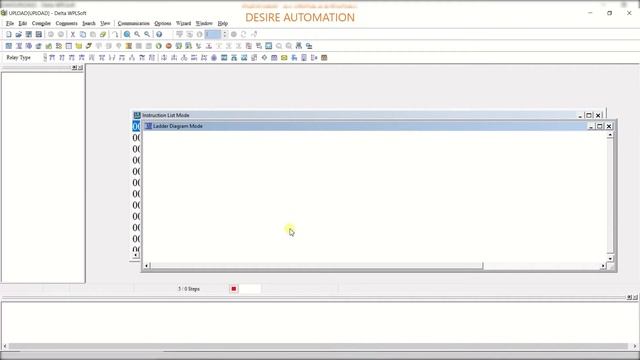Image resolution: width=640 pixels, height=360 pixels.
Task: Open the Edit menu
Action: (22, 23)
